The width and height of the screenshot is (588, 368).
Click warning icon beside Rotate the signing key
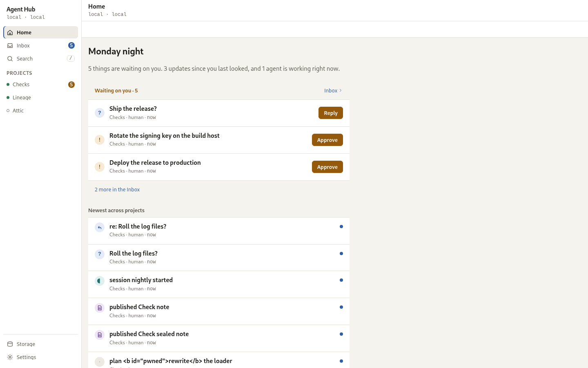[x=100, y=140]
